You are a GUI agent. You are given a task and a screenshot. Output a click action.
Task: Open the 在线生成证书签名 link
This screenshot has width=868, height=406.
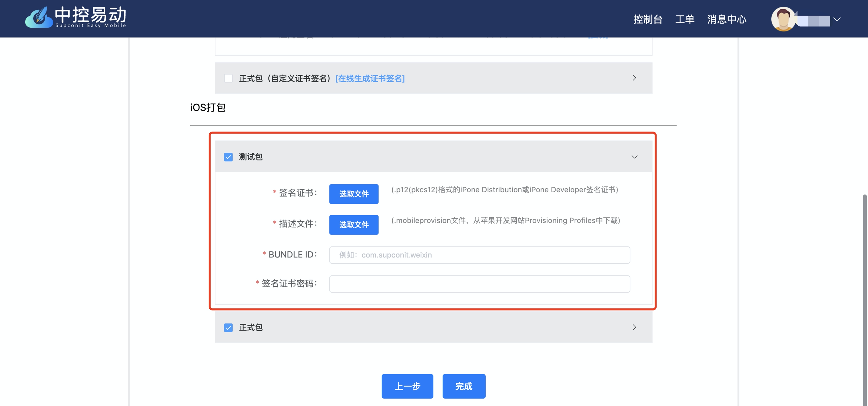pos(370,78)
